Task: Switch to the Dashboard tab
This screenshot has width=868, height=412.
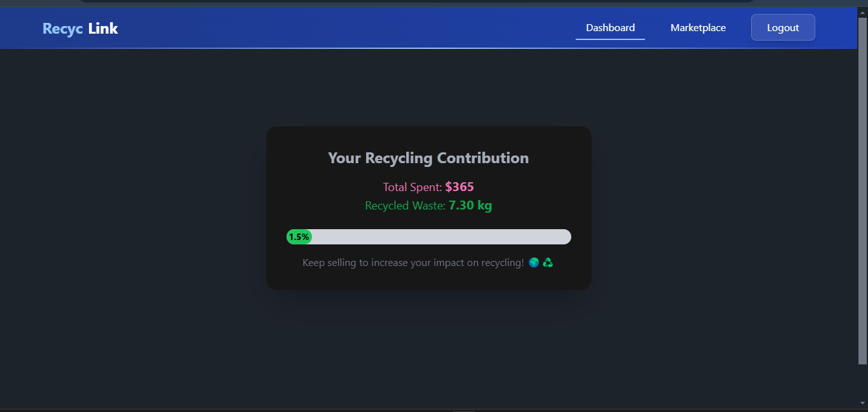Action: pos(609,27)
